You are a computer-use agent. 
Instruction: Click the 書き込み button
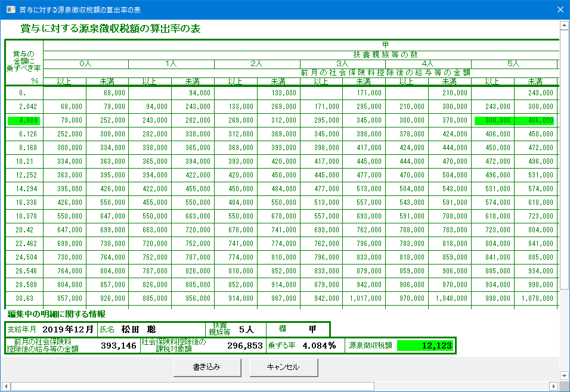pyautogui.click(x=207, y=368)
